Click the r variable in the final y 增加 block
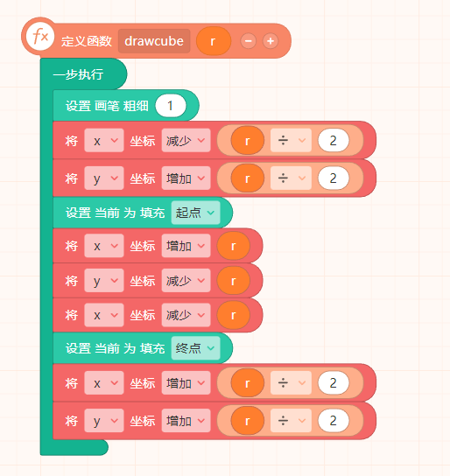The height and width of the screenshot is (476, 450). (247, 421)
